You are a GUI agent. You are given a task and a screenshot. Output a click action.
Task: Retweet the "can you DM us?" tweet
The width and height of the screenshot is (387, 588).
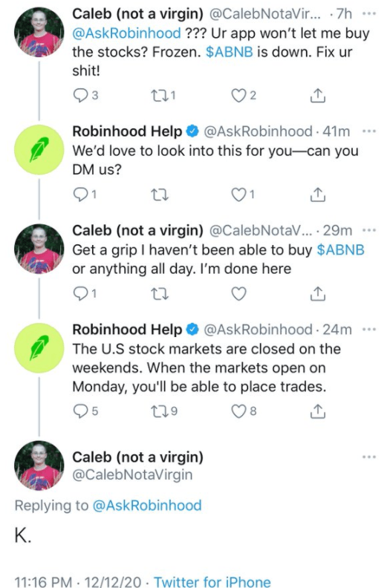(x=159, y=195)
